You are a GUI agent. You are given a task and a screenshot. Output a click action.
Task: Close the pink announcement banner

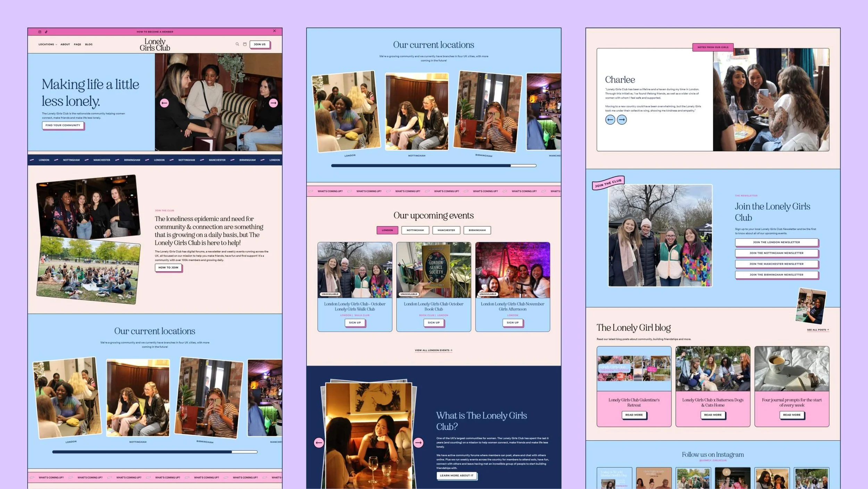pos(274,31)
